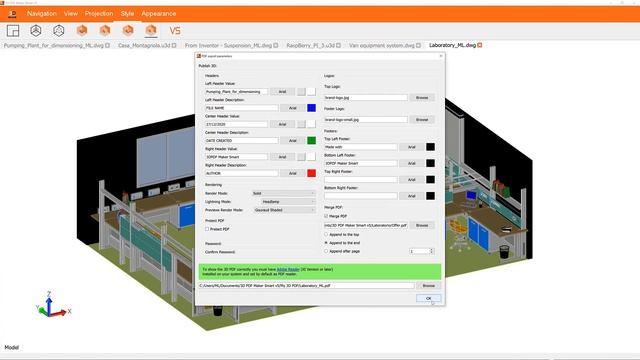The height and width of the screenshot is (360, 640).
Task: Click the Bottom Left Footer text field
Action: tap(360, 163)
